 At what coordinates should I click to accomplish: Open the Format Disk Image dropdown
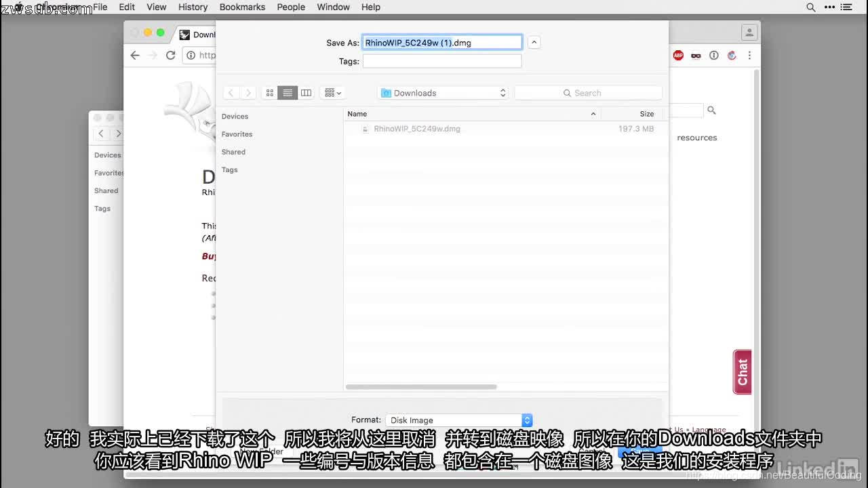(459, 420)
